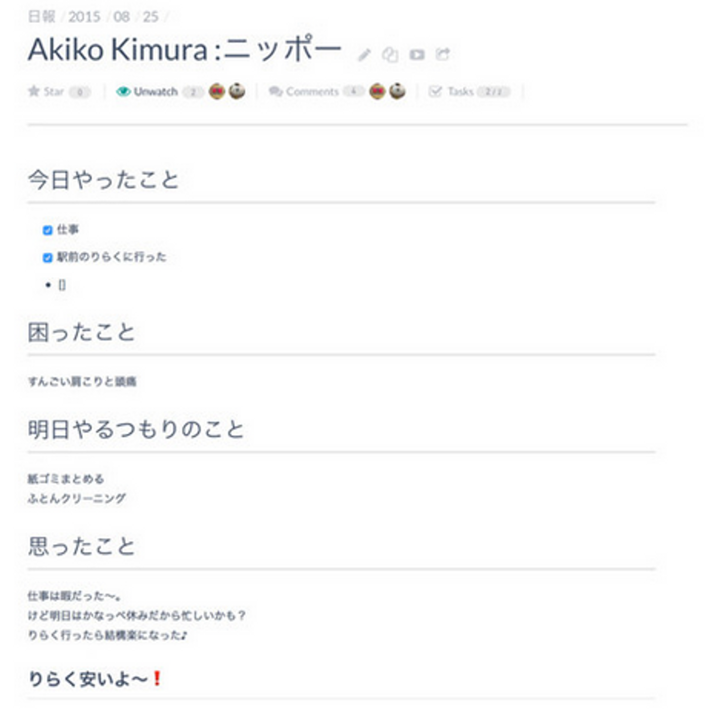Click the share post icon
Image resolution: width=728 pixels, height=711 pixels.
click(x=443, y=54)
